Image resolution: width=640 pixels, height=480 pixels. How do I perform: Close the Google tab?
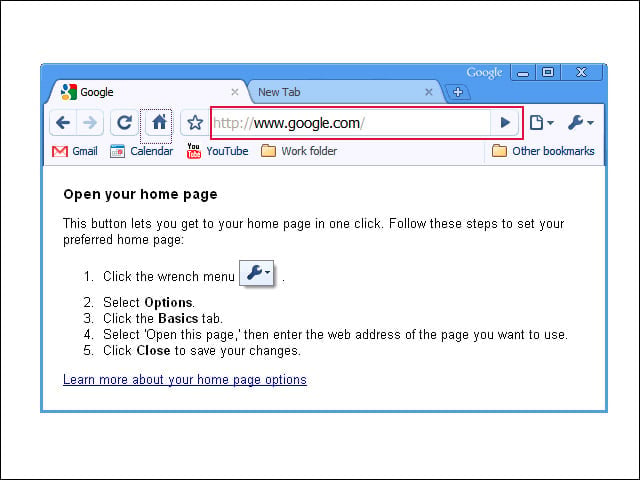pos(235,92)
